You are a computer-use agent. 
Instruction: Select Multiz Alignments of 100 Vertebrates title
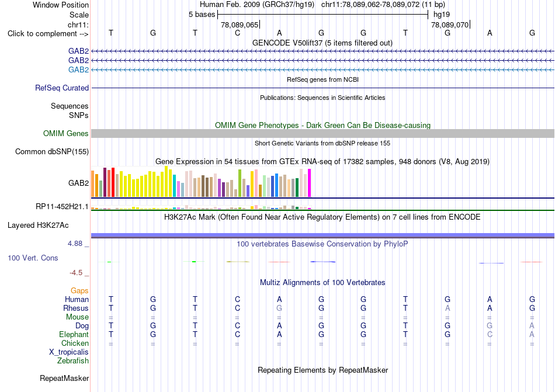322,282
